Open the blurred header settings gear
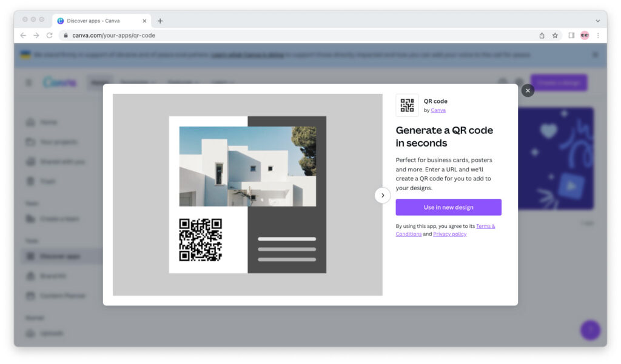This screenshot has width=621, height=364. (x=519, y=82)
